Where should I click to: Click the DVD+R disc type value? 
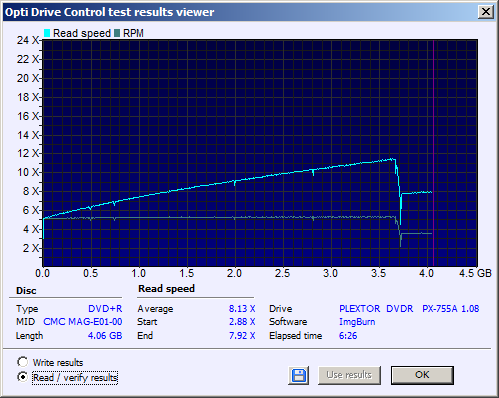point(105,309)
